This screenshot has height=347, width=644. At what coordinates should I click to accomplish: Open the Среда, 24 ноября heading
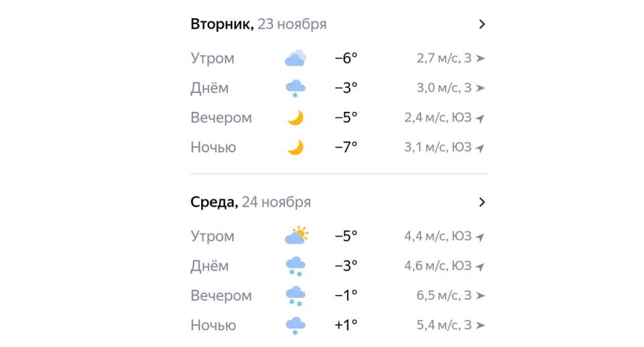tap(250, 202)
